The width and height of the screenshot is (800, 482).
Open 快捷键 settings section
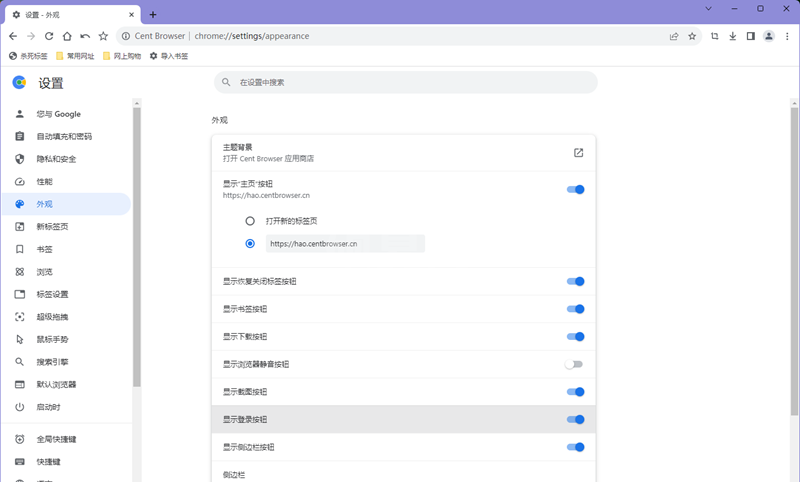point(66,462)
